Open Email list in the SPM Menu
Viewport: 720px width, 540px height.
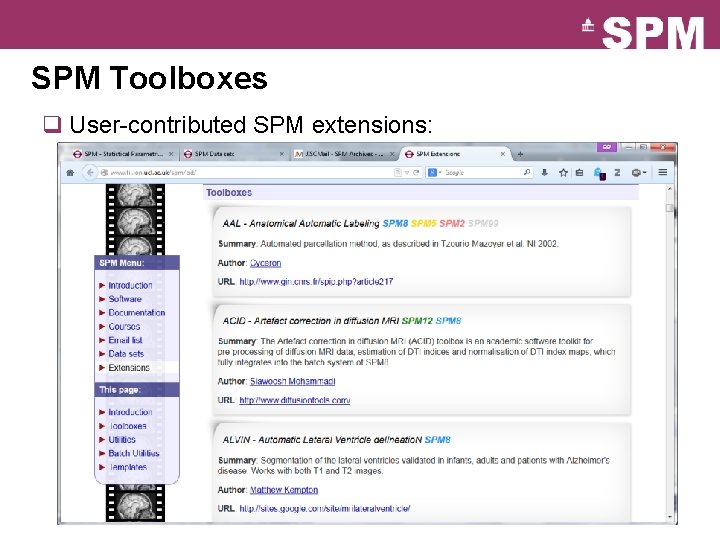point(125,340)
